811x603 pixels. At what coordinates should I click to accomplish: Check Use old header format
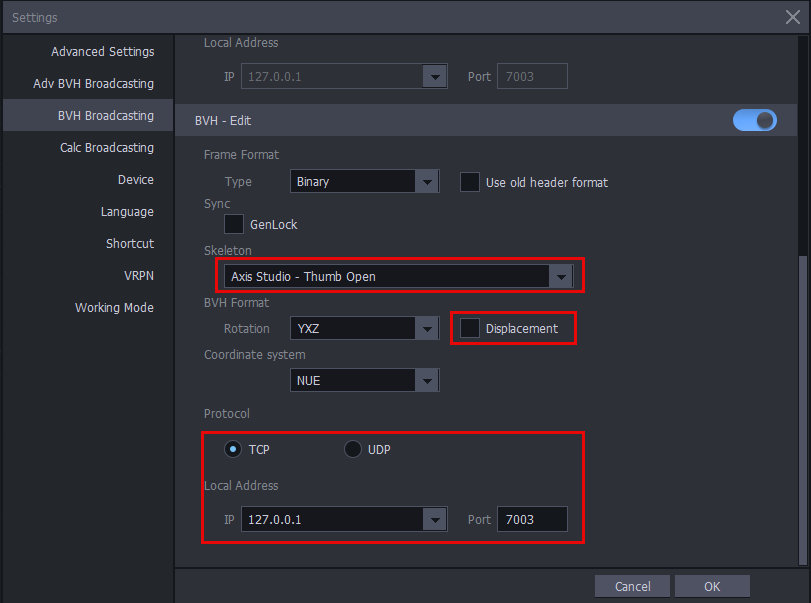[470, 182]
